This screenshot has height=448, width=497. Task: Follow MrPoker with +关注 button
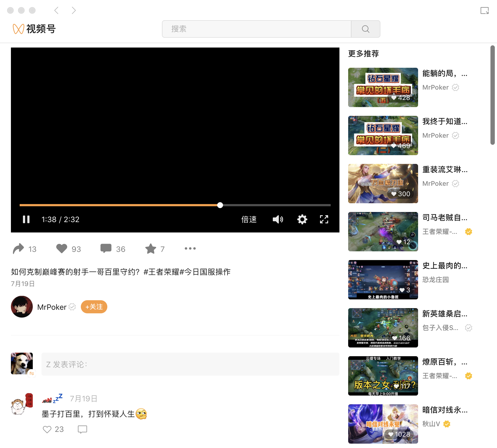click(x=94, y=307)
